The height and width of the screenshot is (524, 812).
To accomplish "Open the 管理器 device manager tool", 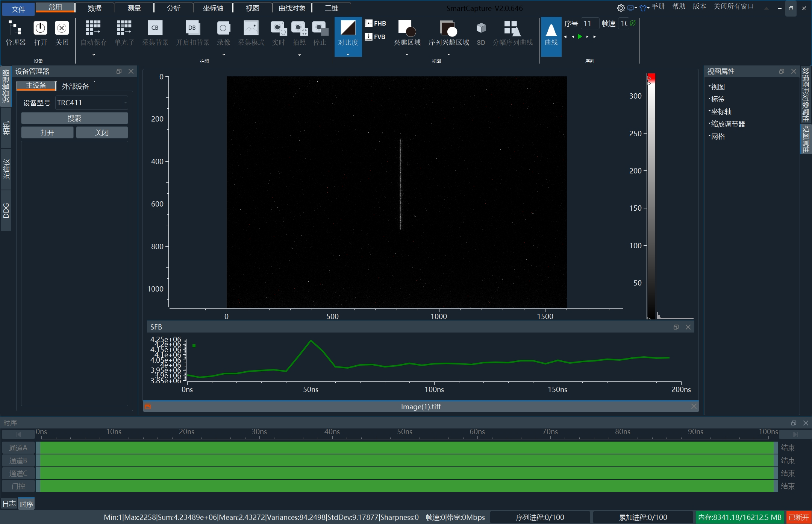I will coord(15,33).
